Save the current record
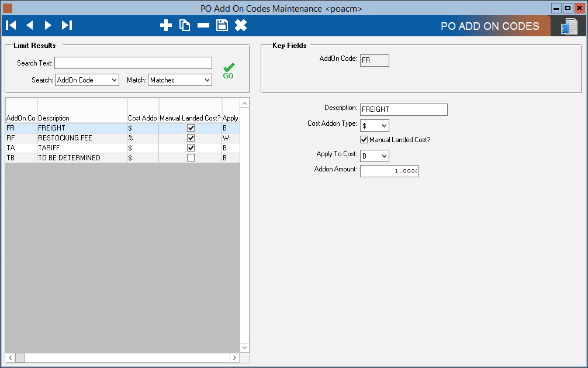 click(x=222, y=25)
